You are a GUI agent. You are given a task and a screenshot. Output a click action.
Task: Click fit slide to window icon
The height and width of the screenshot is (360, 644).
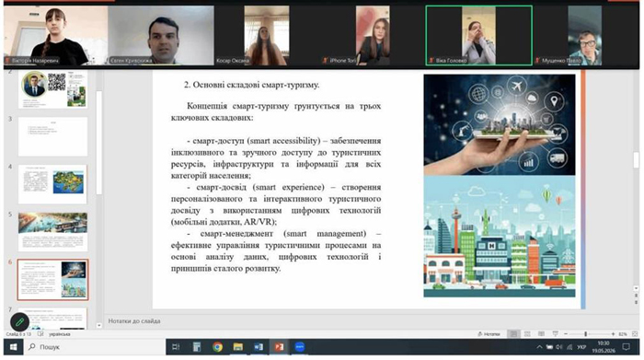(x=635, y=334)
